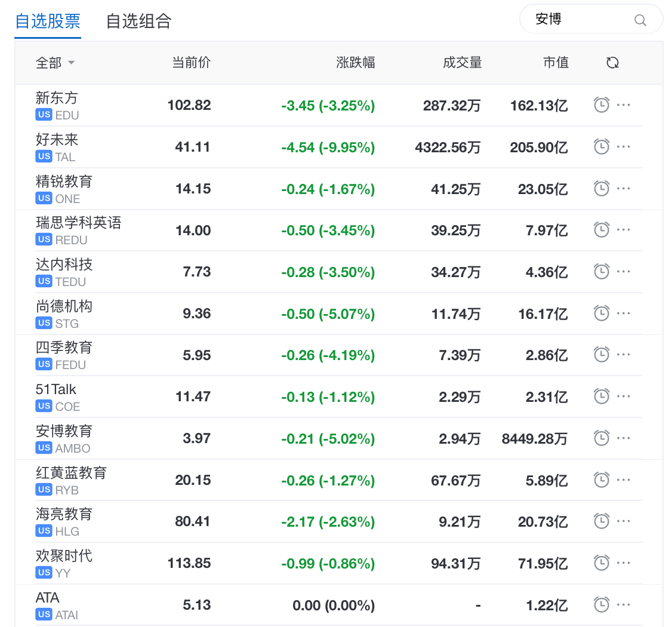Click the search field containing 安博
Screen dimensions: 672x627
(591, 19)
